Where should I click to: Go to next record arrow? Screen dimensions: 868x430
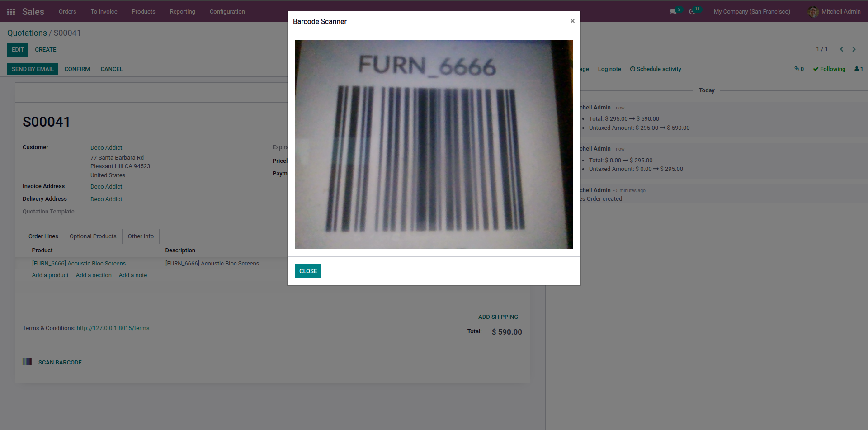point(854,49)
